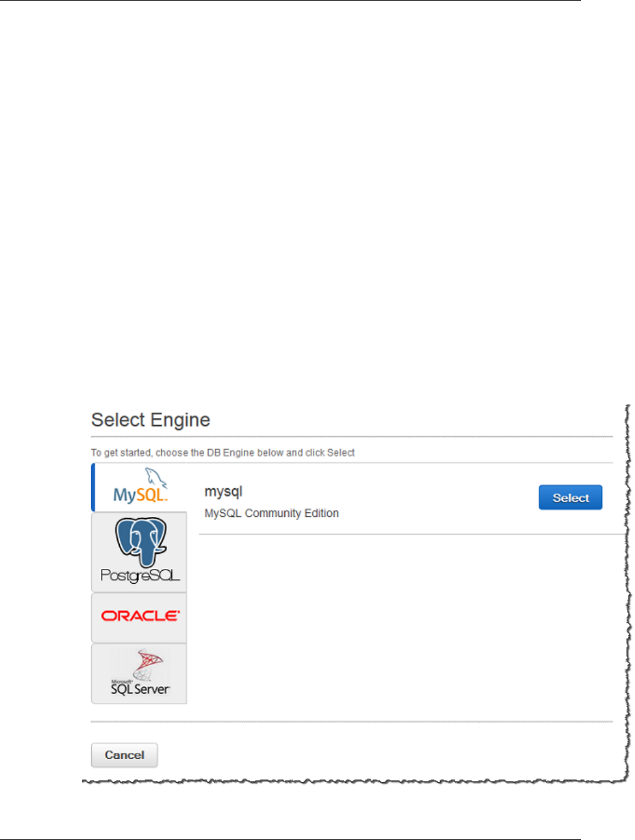Click the 'Select Engine' heading
Image resolution: width=635 pixels, height=840 pixels.
[x=151, y=420]
